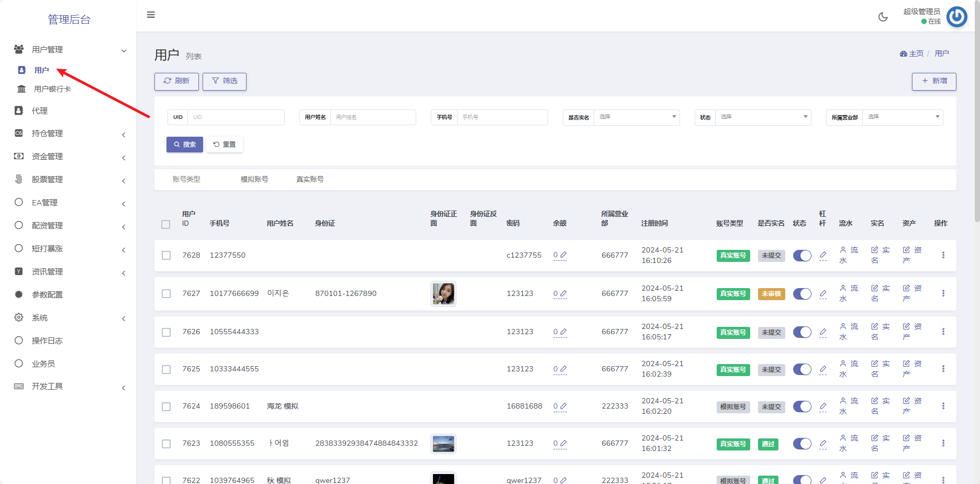Open the 资产 assets icon for user 7624
The image size is (980, 484).
tap(906, 401)
